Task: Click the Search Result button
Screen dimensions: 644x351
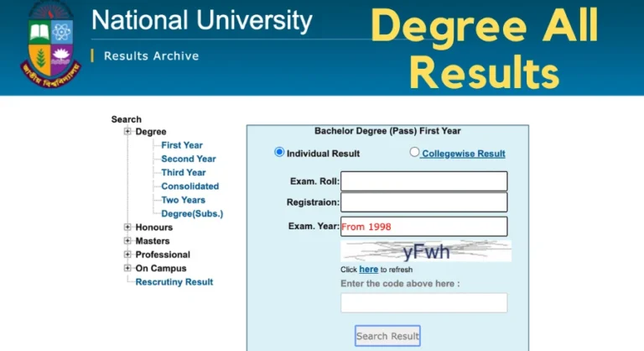Action: click(x=387, y=336)
